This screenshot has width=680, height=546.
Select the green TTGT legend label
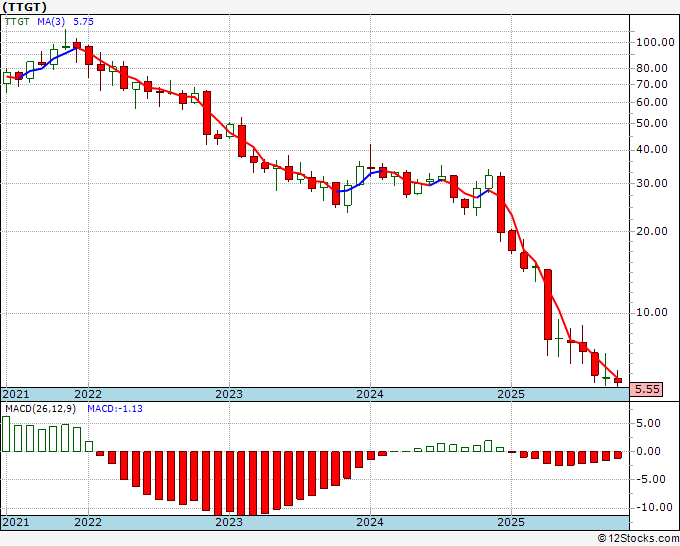(17, 22)
